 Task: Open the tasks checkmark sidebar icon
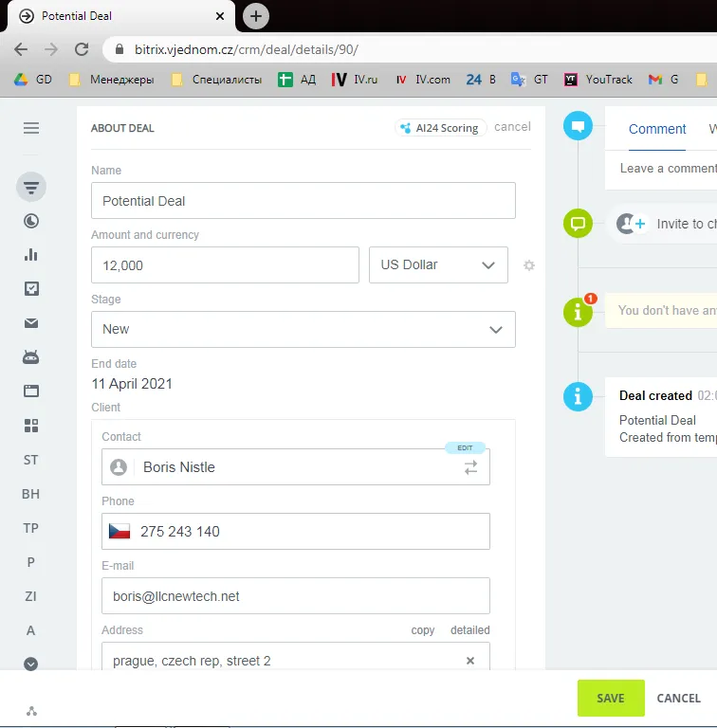(x=31, y=289)
